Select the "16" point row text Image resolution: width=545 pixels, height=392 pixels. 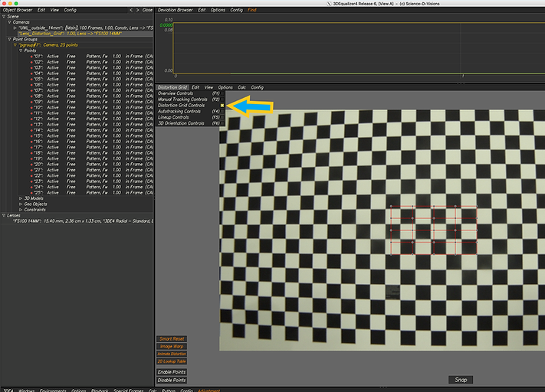[x=92, y=142]
